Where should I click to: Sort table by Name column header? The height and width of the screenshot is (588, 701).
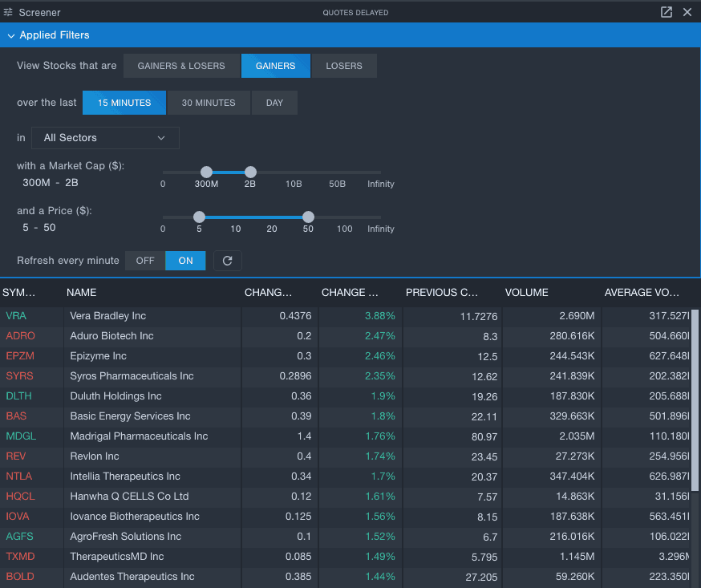coord(82,293)
